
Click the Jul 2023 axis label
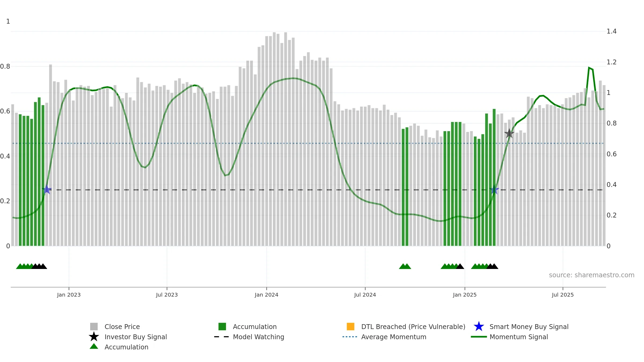[x=167, y=295]
